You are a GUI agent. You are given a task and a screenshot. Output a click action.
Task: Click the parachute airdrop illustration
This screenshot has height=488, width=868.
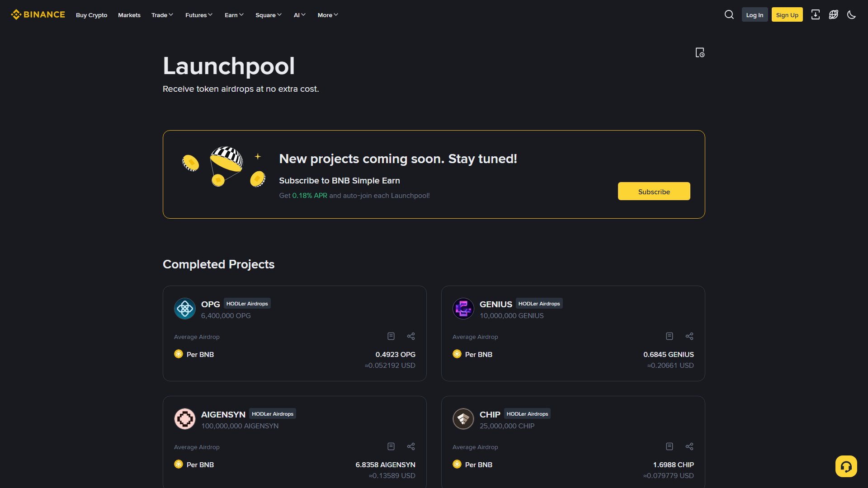223,166
